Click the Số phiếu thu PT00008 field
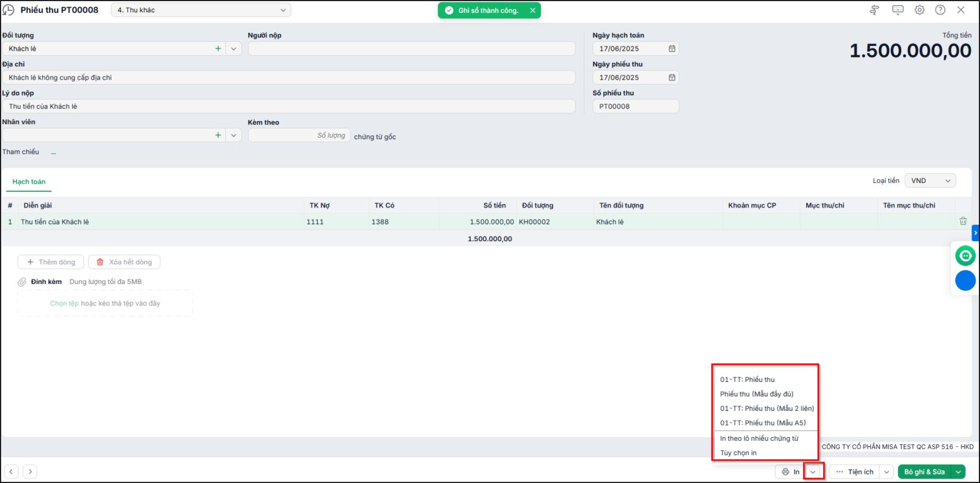This screenshot has height=483, width=980. pos(636,106)
